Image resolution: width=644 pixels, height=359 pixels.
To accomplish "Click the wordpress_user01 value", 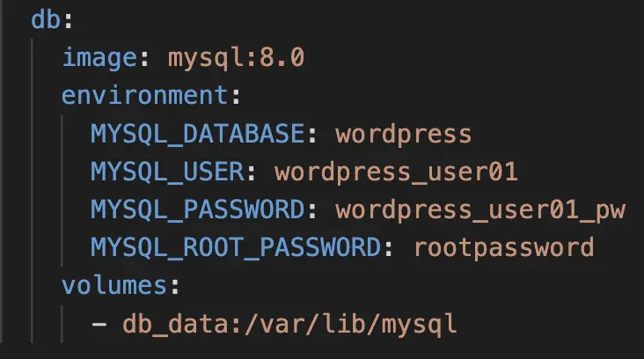I will (x=396, y=172).
